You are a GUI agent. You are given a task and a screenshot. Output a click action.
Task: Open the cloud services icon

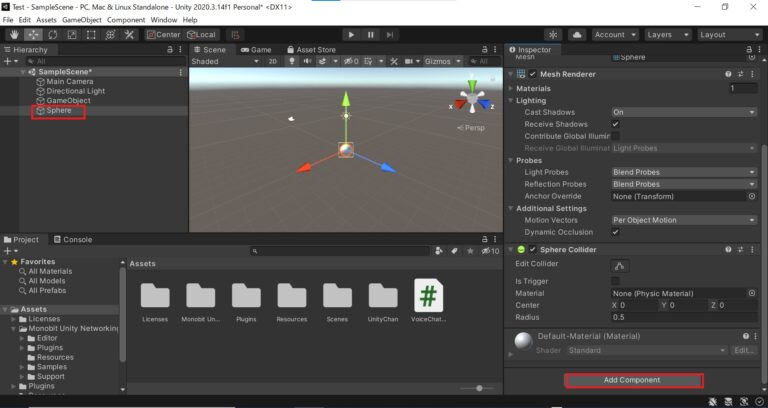coord(577,35)
